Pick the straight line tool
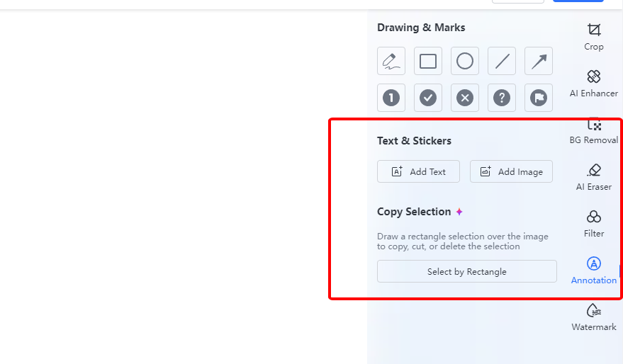 (x=502, y=61)
